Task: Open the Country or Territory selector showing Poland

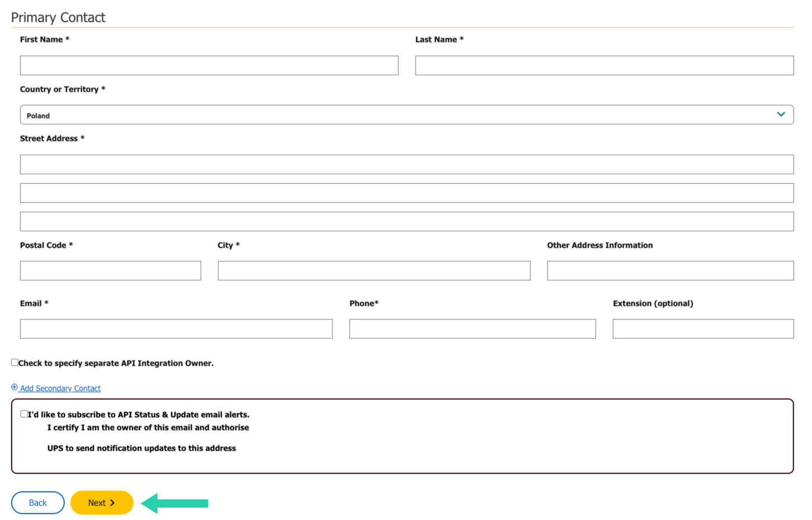Action: pos(407,114)
